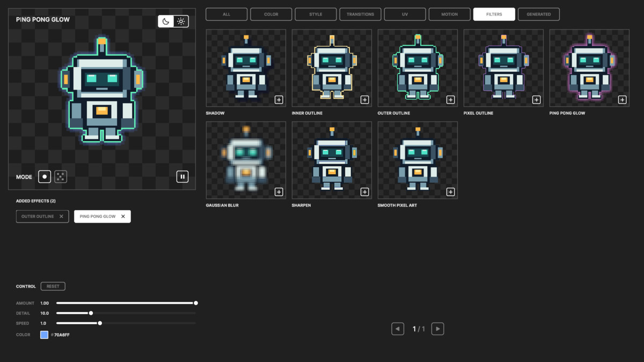The height and width of the screenshot is (362, 644).
Task: Add the Pixel Outline effect via plus icon
Action: (536, 100)
